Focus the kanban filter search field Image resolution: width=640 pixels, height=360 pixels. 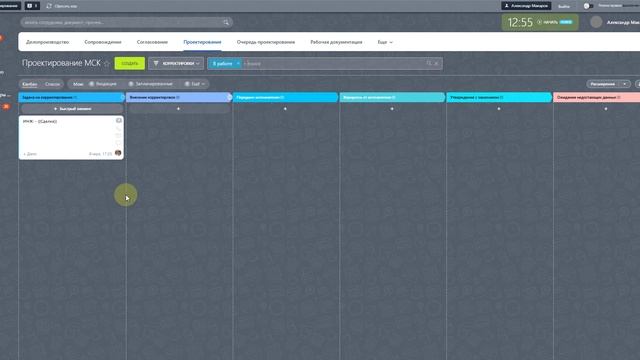[333, 63]
